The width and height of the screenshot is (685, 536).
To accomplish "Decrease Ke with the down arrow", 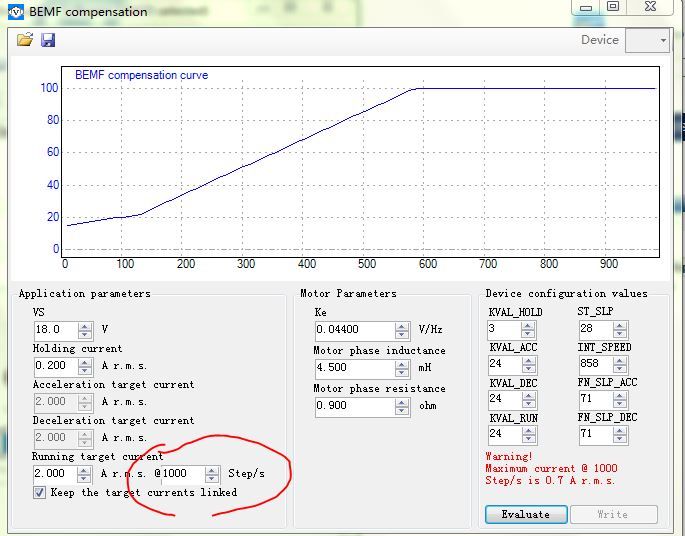I will pyautogui.click(x=401, y=335).
